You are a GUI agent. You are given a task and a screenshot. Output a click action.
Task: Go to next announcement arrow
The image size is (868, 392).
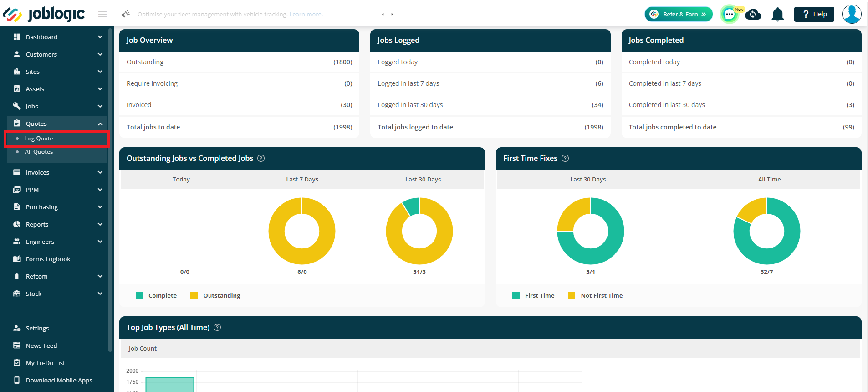click(x=392, y=14)
